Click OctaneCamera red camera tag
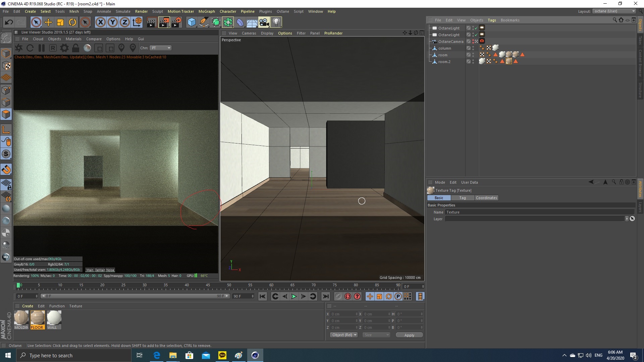Viewport: 644px width, 362px height. (x=482, y=41)
